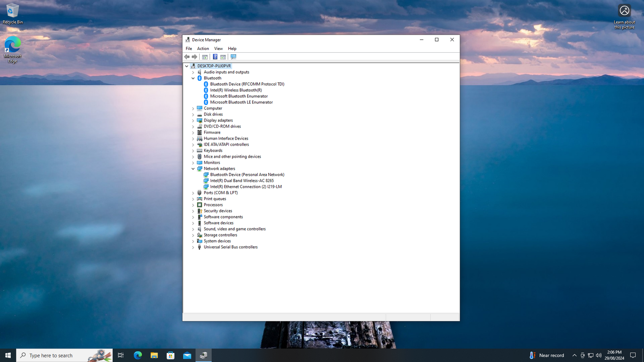
Task: Open the File menu
Action: 189,49
